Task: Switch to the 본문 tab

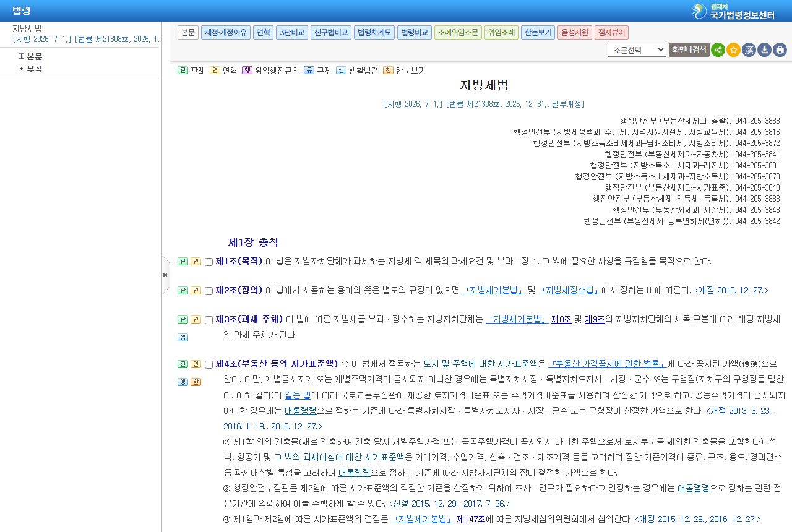Action: [x=188, y=32]
